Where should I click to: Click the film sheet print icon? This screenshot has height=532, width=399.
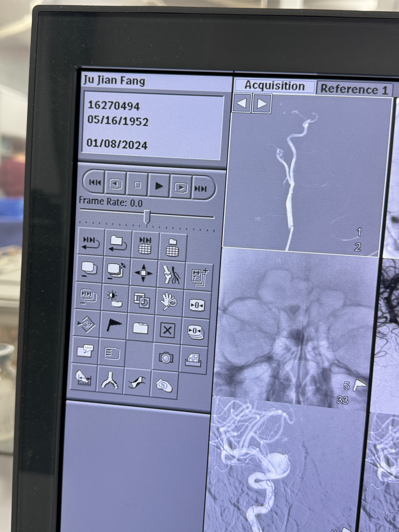(193, 360)
